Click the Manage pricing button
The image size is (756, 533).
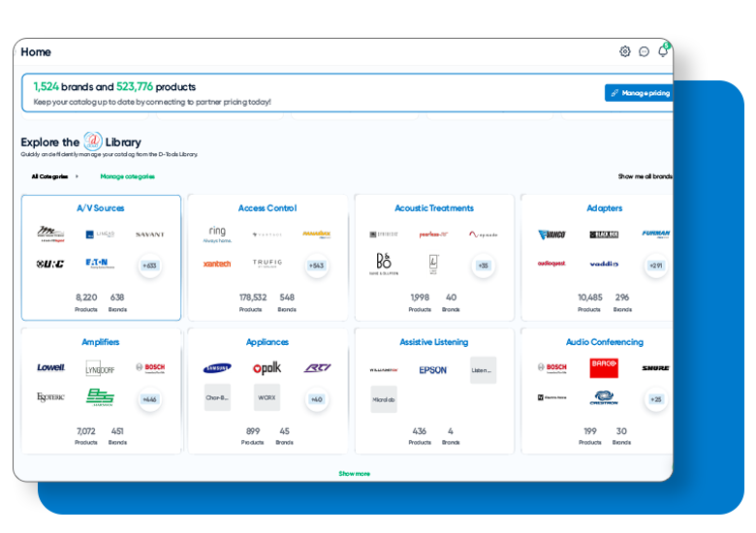640,93
